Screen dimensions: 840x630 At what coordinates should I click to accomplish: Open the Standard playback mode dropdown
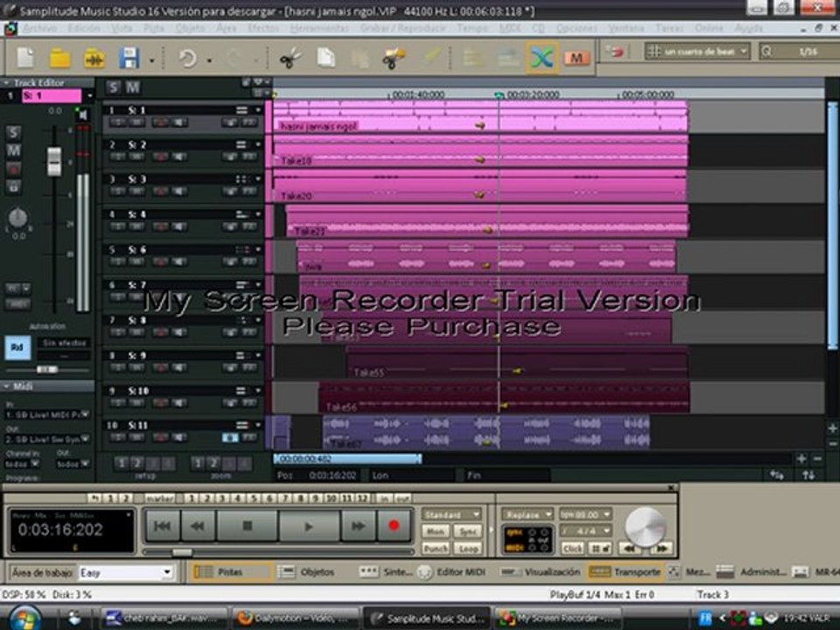tap(451, 514)
